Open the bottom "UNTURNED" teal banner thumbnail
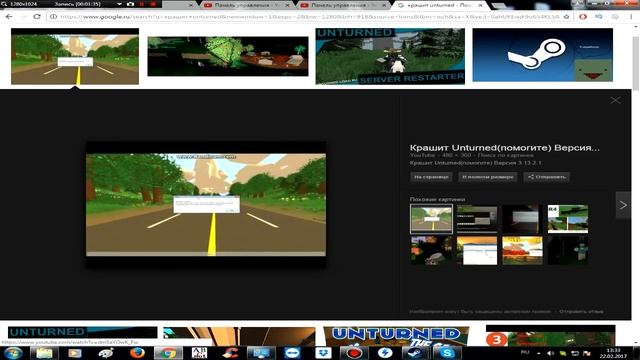640x360 pixels. [82, 332]
